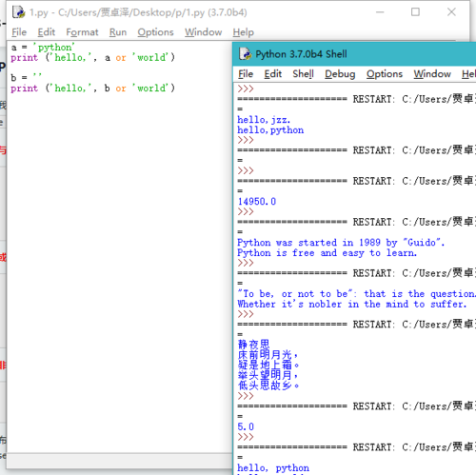Close the 1.py editor window
This screenshot has height=475, width=476.
[x=451, y=12]
